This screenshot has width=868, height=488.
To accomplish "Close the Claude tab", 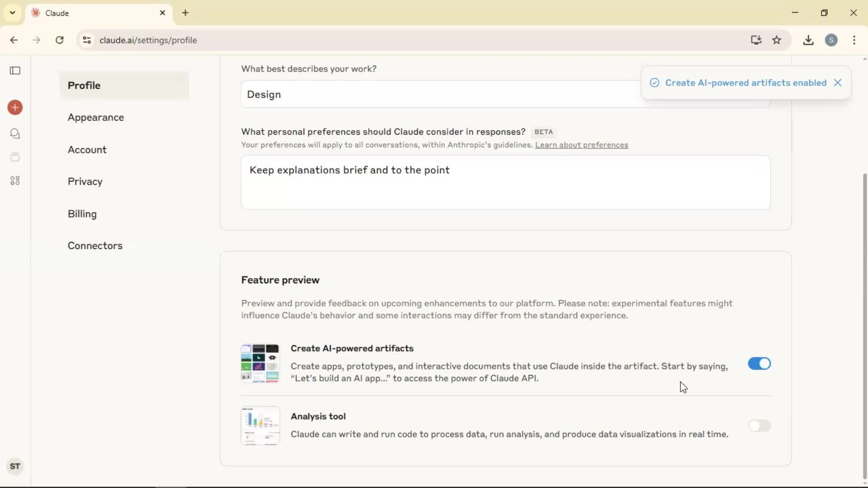I will pos(163,13).
